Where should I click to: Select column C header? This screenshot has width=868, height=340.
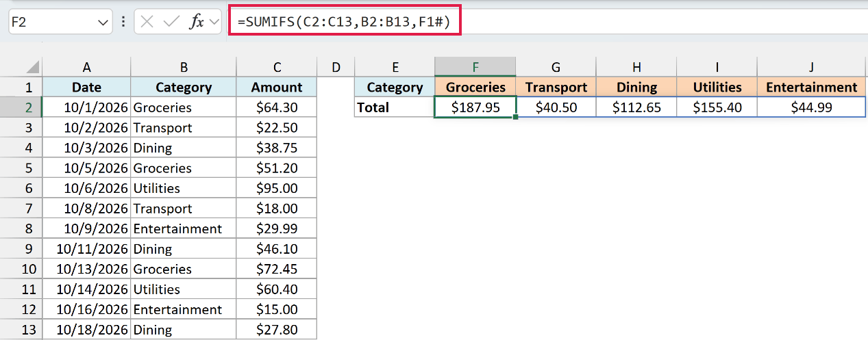coord(277,67)
